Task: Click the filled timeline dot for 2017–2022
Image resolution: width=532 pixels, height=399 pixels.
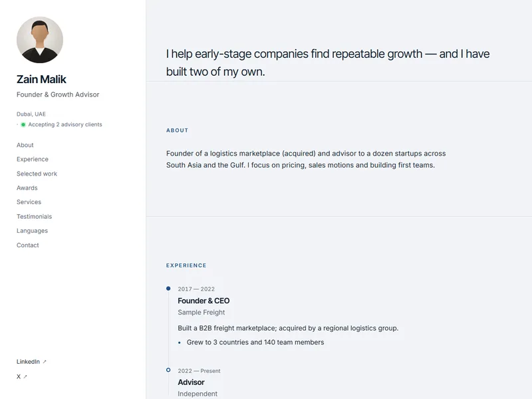Action: click(x=168, y=289)
